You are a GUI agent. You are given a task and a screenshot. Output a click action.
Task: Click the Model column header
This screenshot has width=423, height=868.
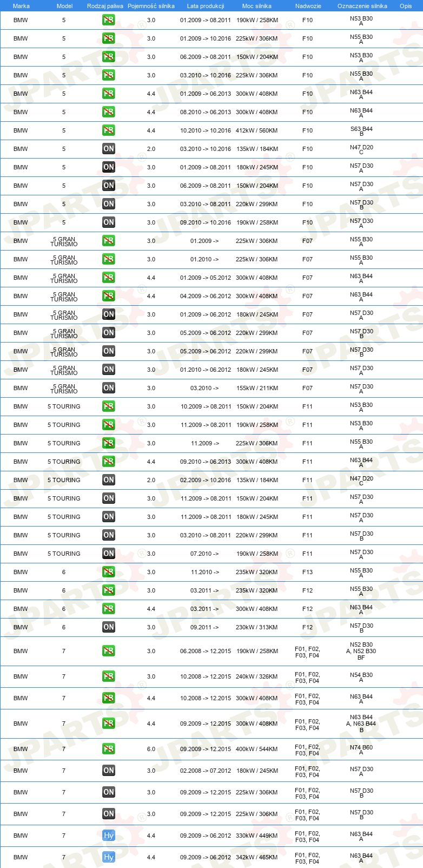pyautogui.click(x=64, y=6)
